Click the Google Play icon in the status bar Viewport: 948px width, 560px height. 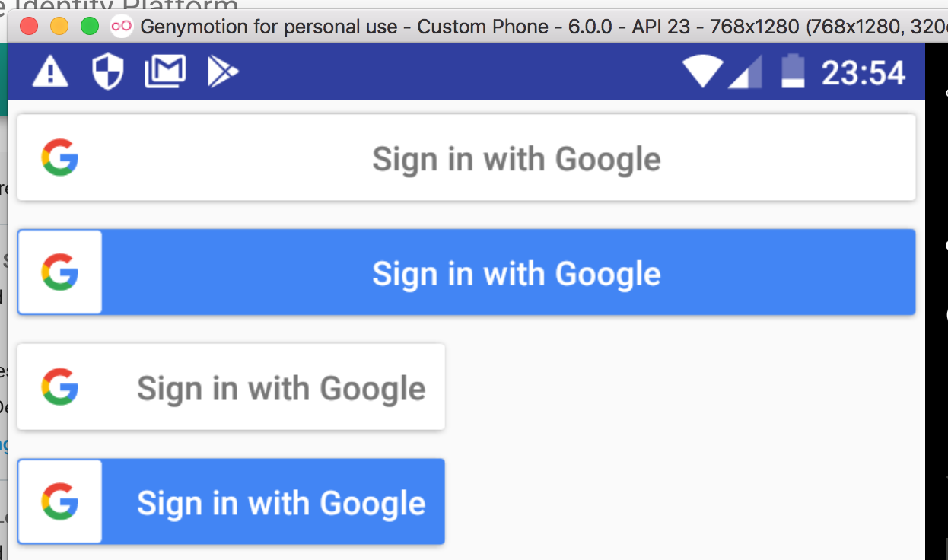pos(223,71)
